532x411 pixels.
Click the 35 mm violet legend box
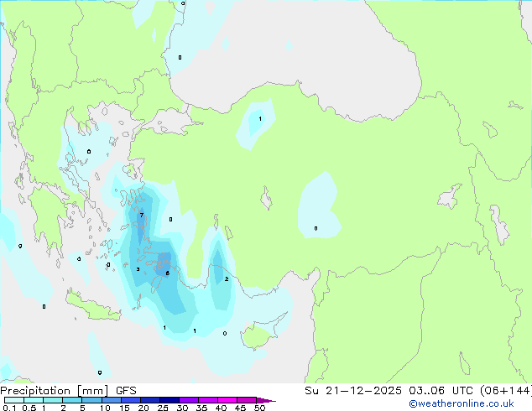click(x=208, y=400)
